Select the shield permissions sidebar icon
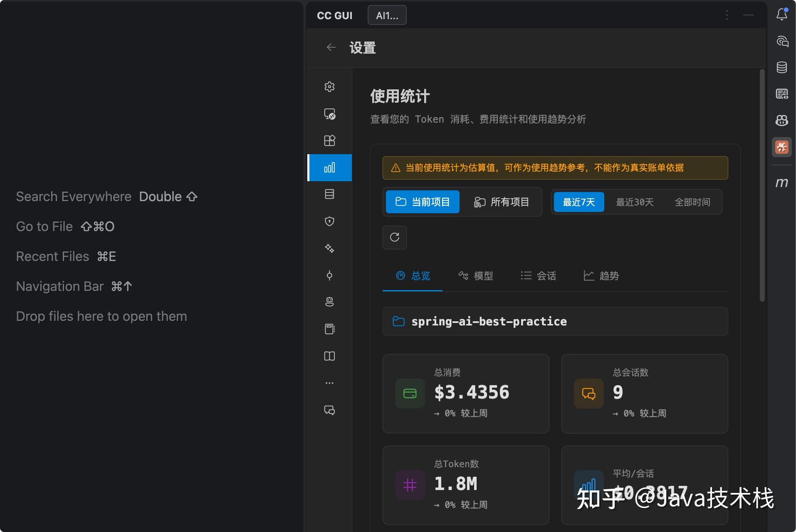Screen dimensions: 796x532 click(329, 221)
